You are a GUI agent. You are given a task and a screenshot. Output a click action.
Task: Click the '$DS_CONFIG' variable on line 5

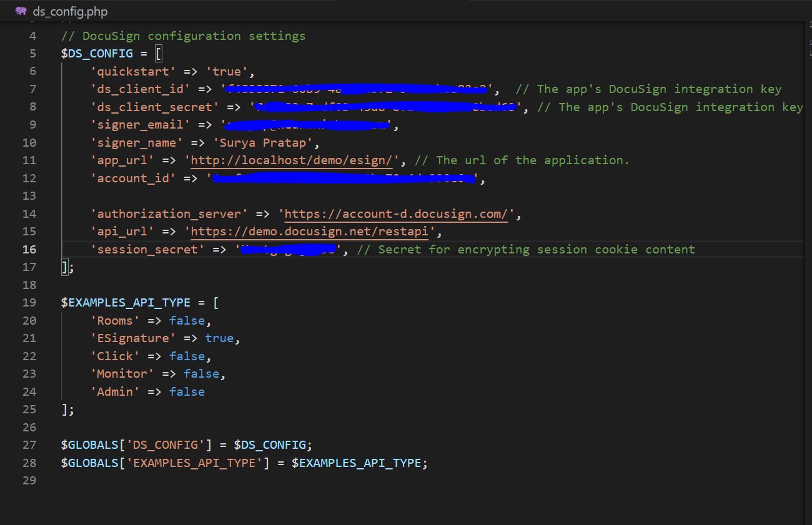97,54
